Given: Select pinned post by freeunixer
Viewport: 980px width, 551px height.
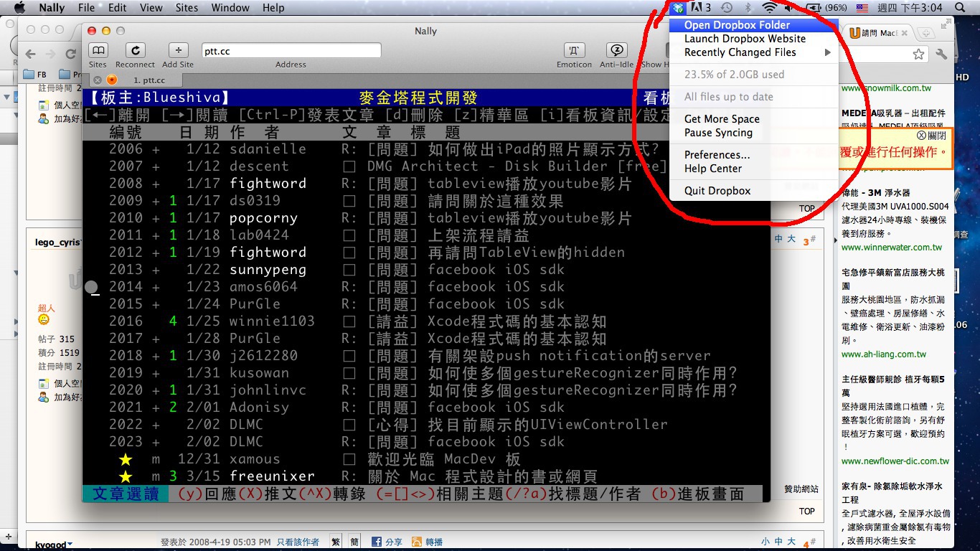Looking at the screenshot, I should pyautogui.click(x=426, y=476).
